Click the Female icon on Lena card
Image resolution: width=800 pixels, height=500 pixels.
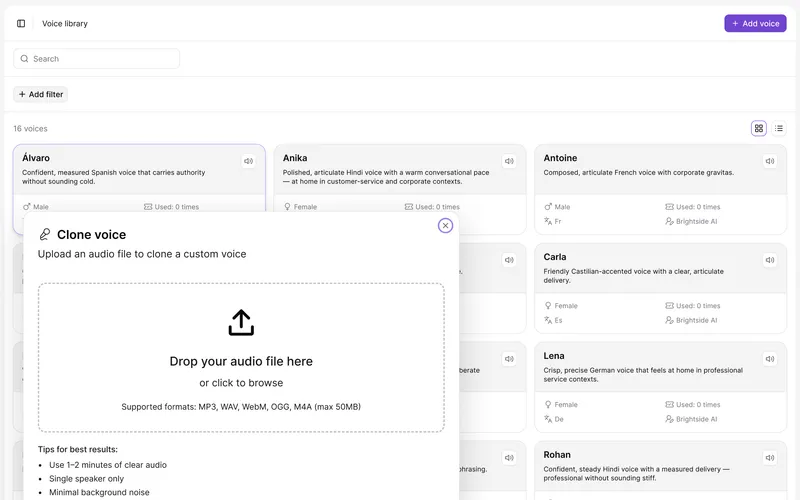(548, 405)
